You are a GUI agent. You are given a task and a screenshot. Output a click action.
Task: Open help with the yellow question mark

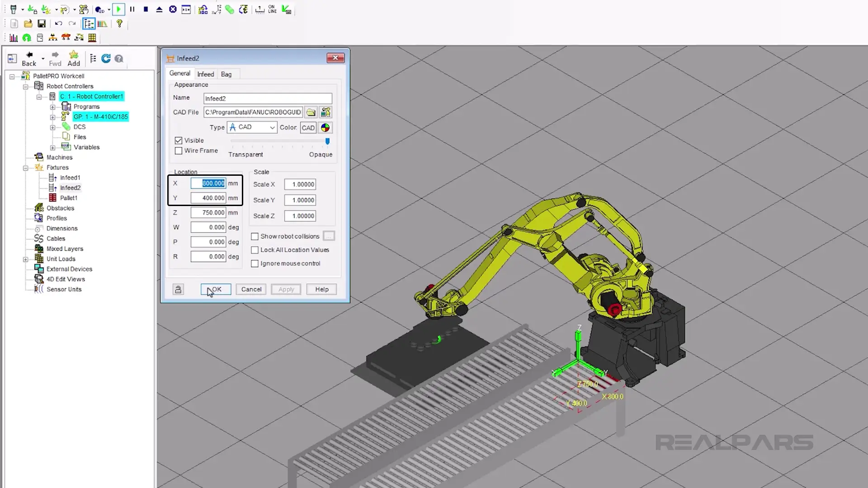coord(119,23)
